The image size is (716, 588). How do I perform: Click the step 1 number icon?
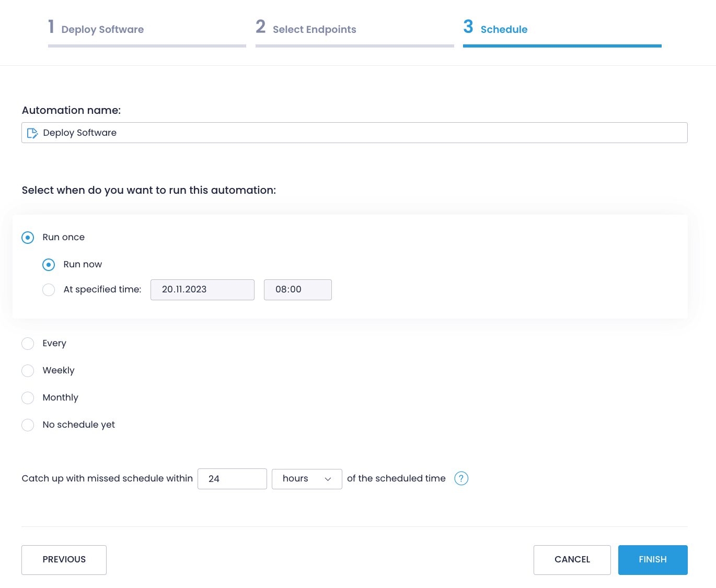pos(51,26)
